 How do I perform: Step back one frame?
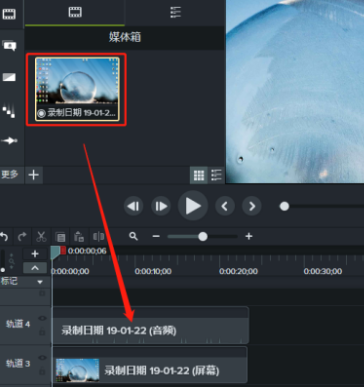(134, 206)
